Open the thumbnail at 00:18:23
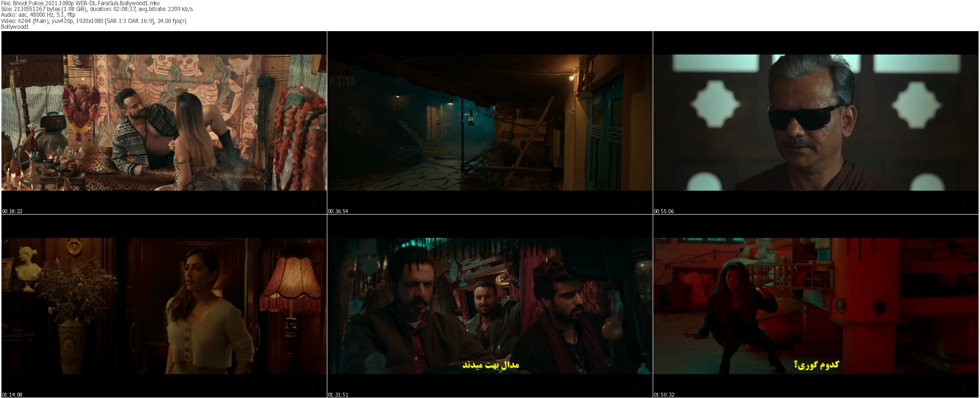 (164, 123)
